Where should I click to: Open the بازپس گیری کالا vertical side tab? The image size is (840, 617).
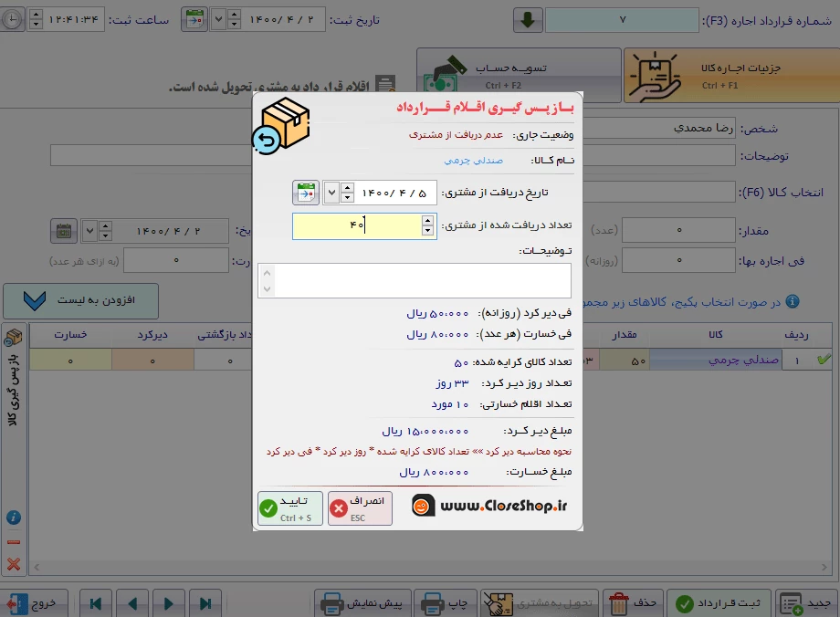(14, 390)
